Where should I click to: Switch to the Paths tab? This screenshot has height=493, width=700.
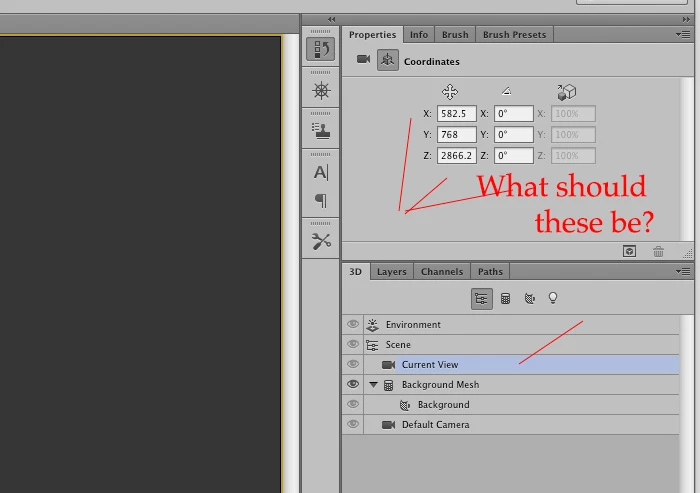coord(490,272)
